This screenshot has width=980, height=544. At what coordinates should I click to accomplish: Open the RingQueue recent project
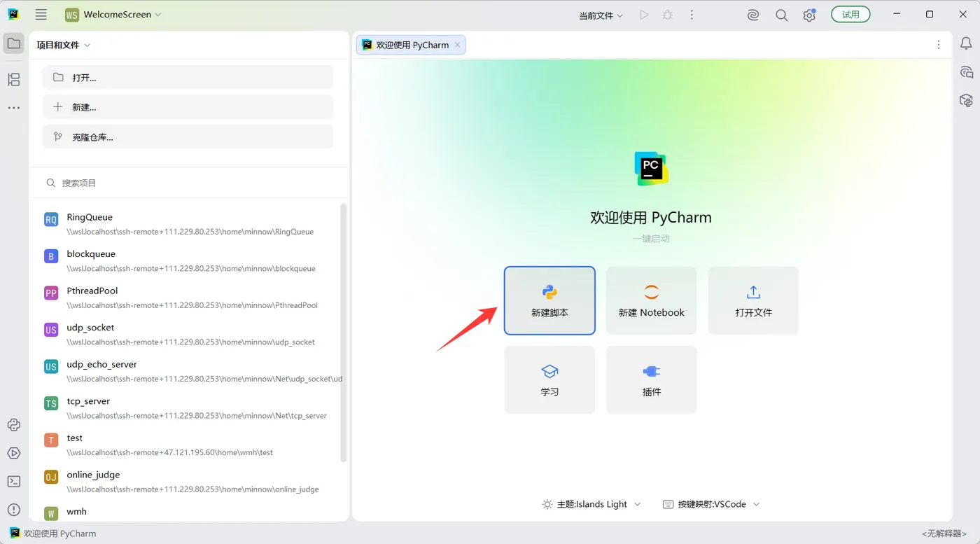pos(188,224)
